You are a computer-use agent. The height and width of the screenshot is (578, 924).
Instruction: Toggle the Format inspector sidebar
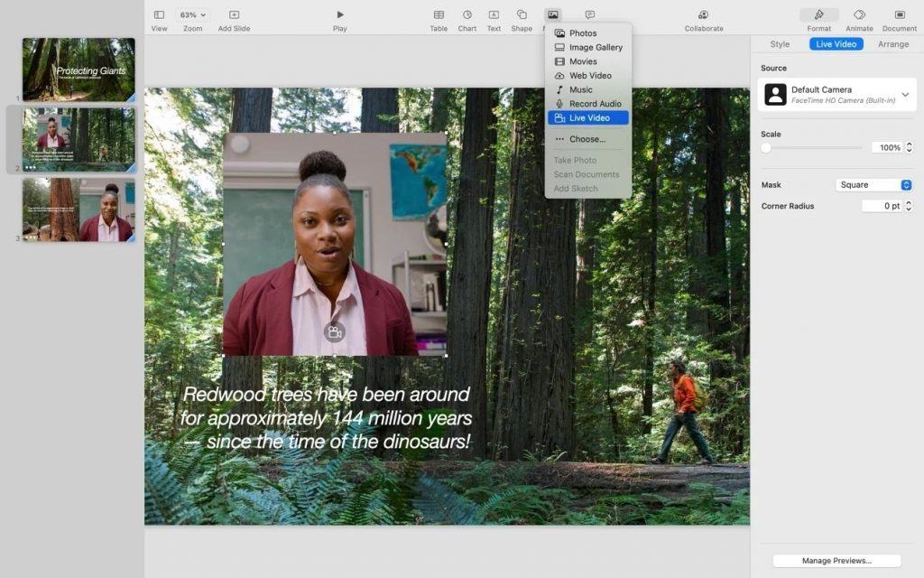click(818, 15)
